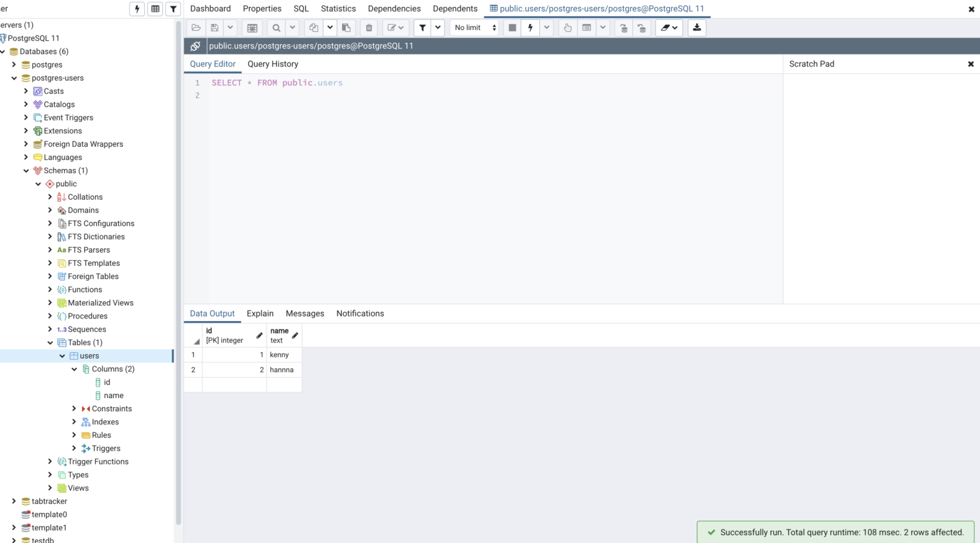
Task: Click the Download query results icon
Action: pos(696,27)
